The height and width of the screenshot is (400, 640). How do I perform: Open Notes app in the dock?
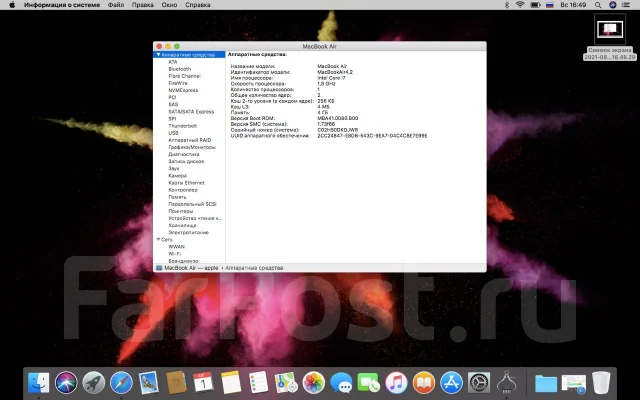[x=231, y=382]
